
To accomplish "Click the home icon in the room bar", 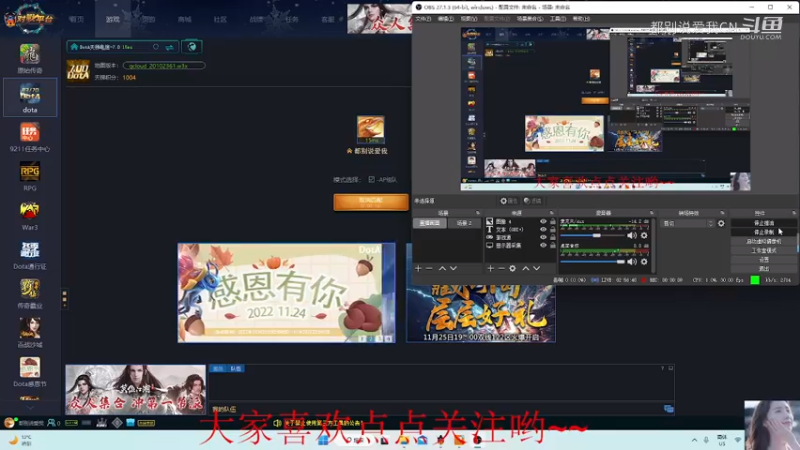I will (x=74, y=47).
